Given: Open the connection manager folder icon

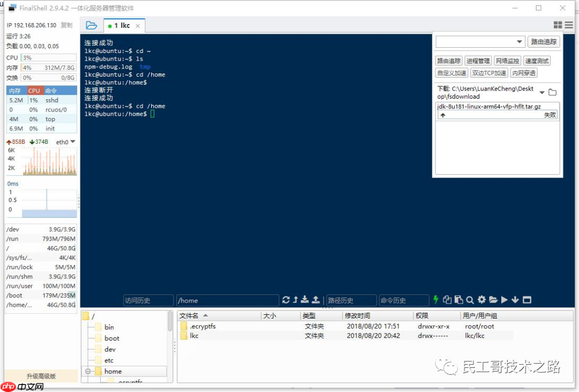Looking at the screenshot, I should click(91, 26).
